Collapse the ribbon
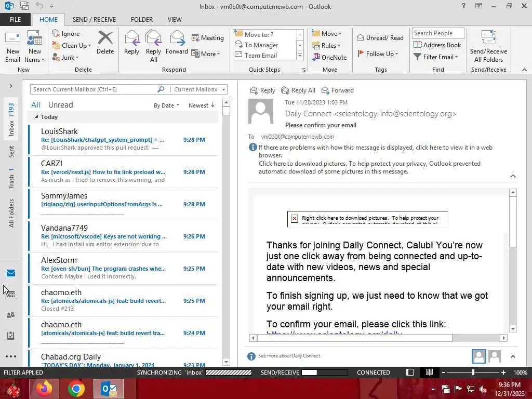The height and width of the screenshot is (399, 532). 524,70
